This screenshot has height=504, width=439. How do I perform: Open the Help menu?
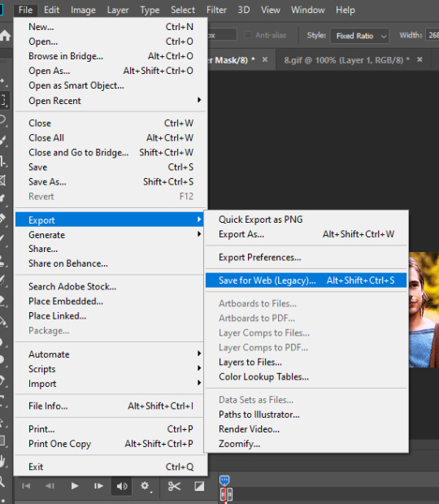pos(346,10)
